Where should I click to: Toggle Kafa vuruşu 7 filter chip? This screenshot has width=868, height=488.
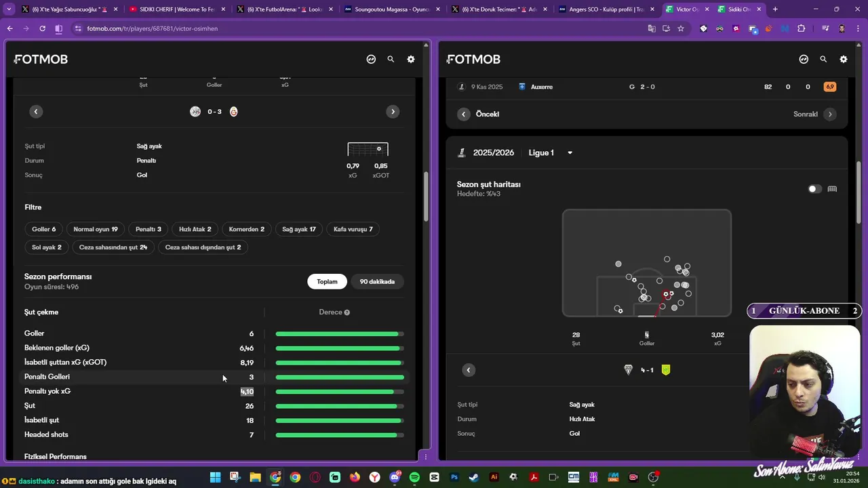point(353,229)
